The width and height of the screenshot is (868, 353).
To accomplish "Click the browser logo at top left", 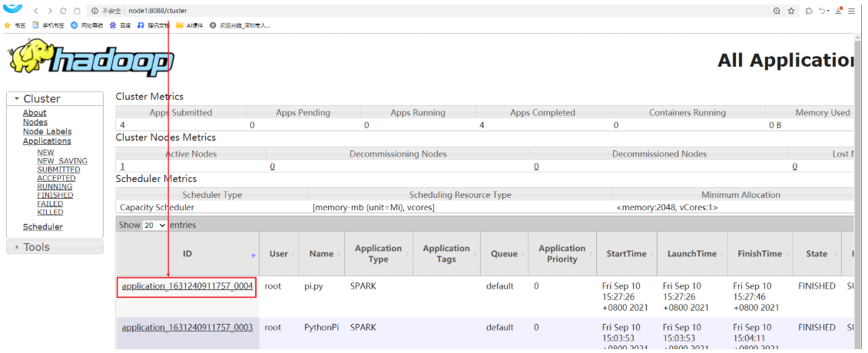I will (x=13, y=7).
